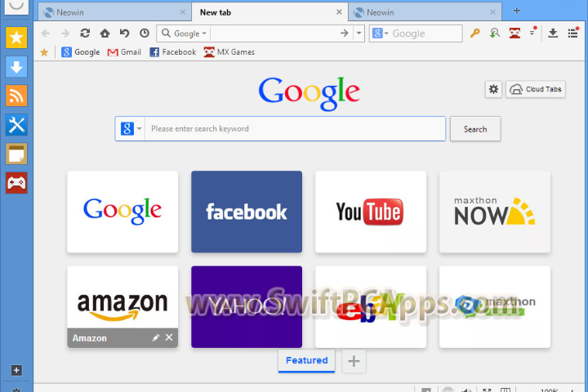Focus the search keyword input field
This screenshot has width=588, height=392.
coord(295,129)
